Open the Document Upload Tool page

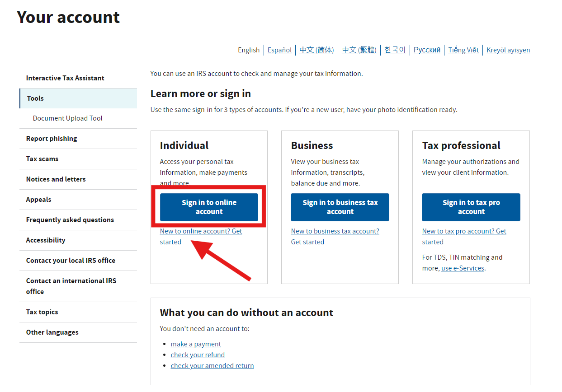pyautogui.click(x=67, y=118)
